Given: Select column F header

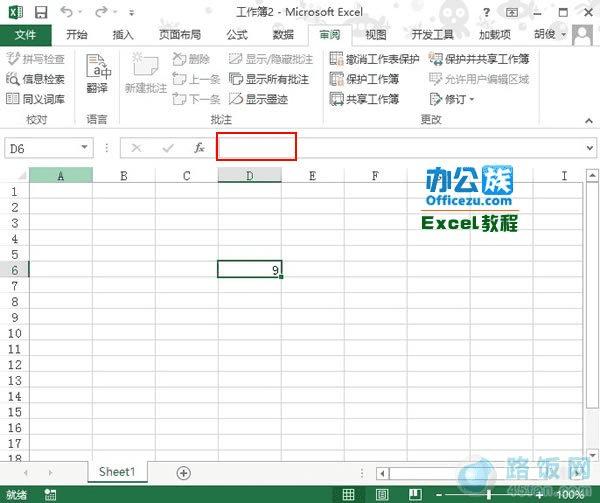Looking at the screenshot, I should click(x=375, y=176).
